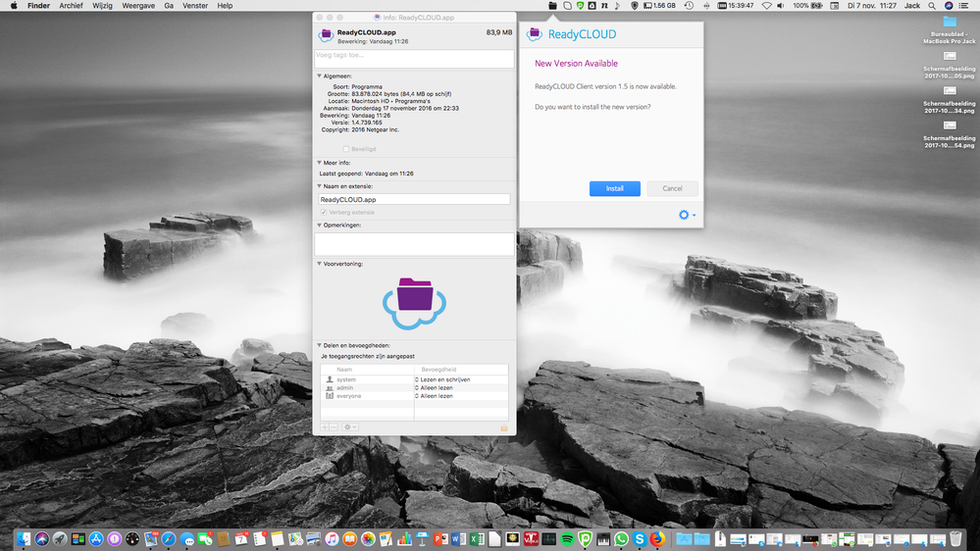Image resolution: width=980 pixels, height=551 pixels.
Task: Open App Store from the Dock
Action: click(96, 538)
